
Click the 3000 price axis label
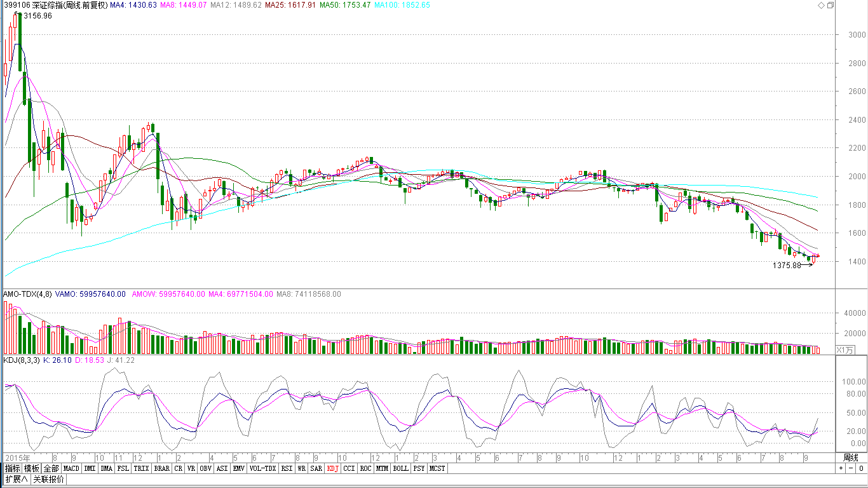[856, 35]
